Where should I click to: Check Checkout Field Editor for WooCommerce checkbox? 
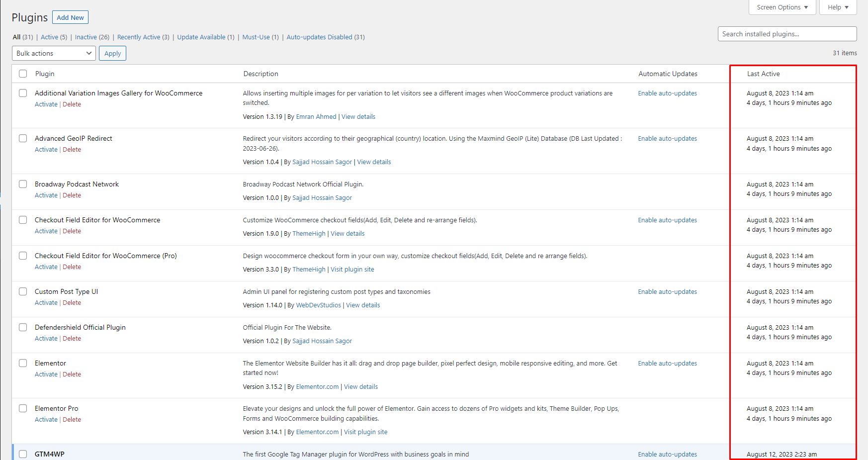[23, 220]
